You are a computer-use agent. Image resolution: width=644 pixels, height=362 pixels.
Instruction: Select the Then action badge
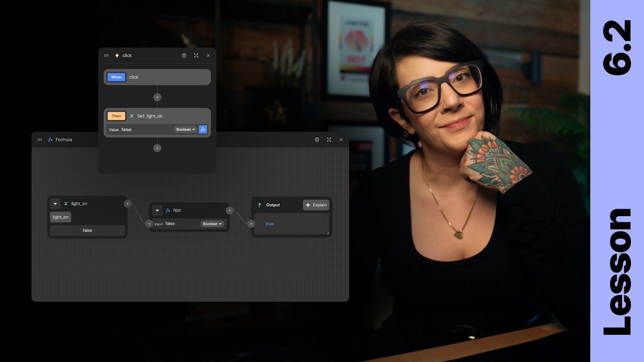tap(116, 116)
